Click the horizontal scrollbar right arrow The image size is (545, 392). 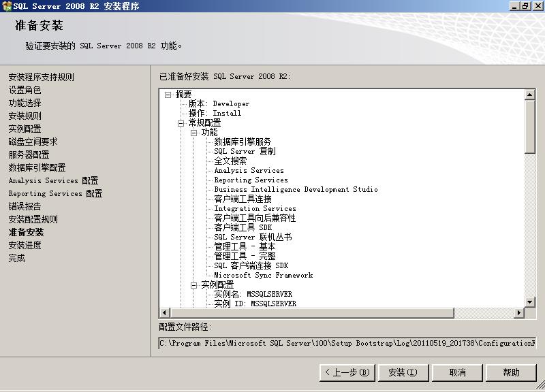pyautogui.click(x=519, y=313)
